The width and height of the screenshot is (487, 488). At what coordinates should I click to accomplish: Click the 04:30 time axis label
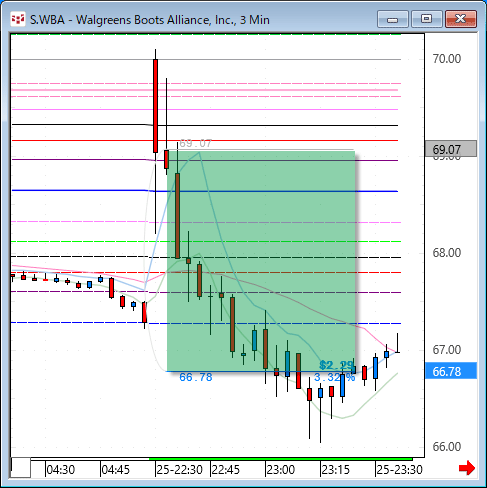[61, 470]
